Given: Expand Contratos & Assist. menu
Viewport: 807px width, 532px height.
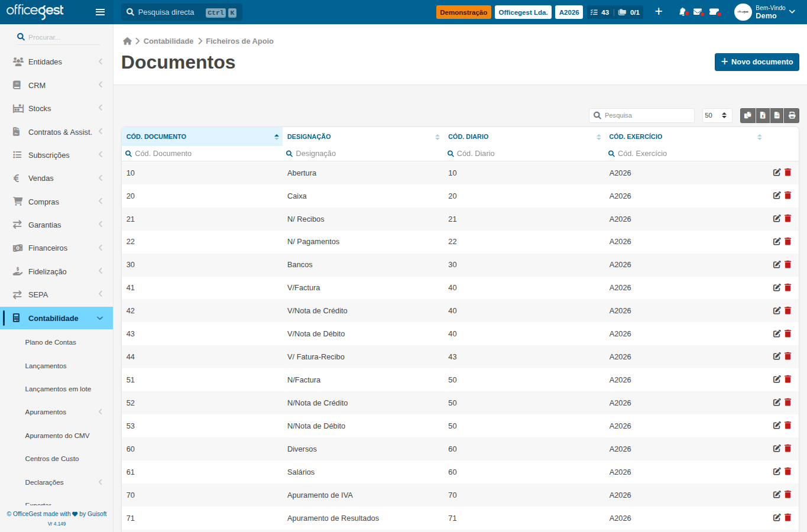Looking at the screenshot, I should (57, 132).
